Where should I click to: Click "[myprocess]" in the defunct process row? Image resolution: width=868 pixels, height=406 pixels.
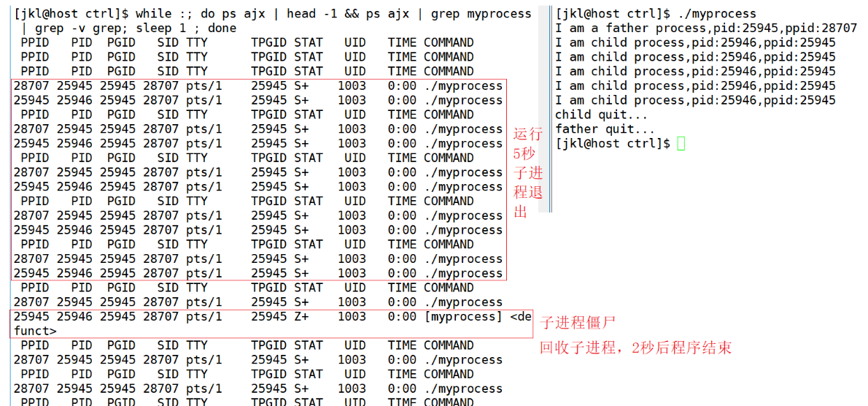pyautogui.click(x=462, y=316)
